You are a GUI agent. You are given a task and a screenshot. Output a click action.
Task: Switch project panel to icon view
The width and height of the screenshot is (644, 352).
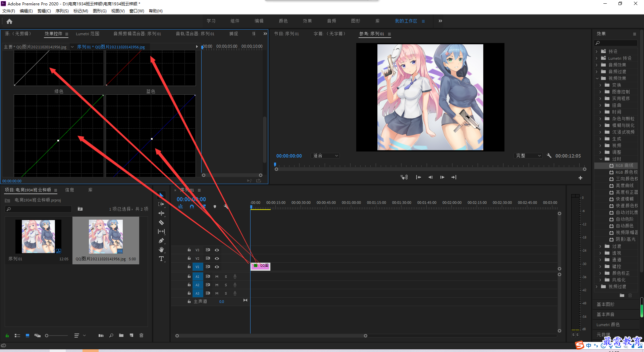[28, 335]
